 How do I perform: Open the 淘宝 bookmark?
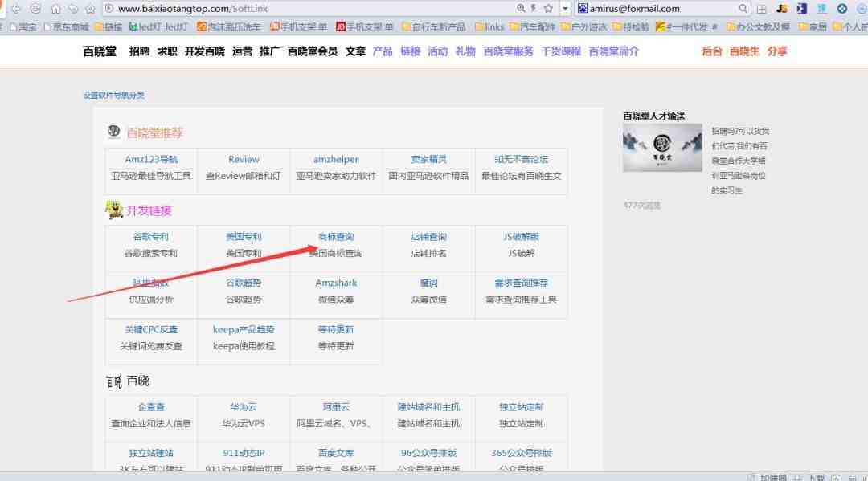(22, 26)
